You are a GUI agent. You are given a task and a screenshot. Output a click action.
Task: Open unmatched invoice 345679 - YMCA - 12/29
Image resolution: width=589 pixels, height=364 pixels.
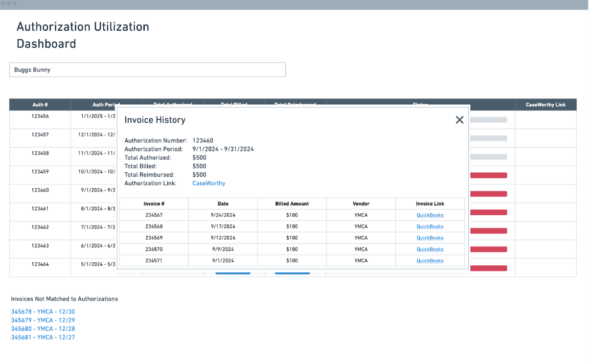click(x=43, y=320)
